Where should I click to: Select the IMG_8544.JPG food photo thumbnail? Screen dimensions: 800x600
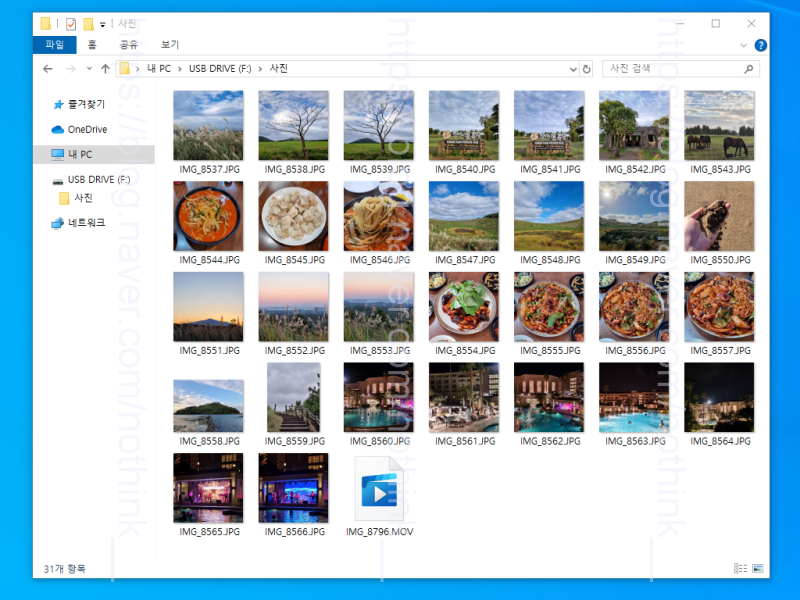point(208,216)
